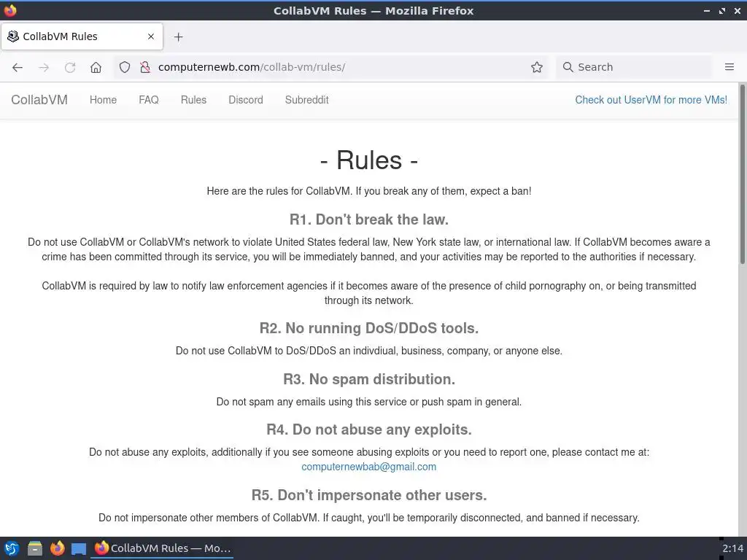Maximize the Firefox window
This screenshot has width=747, height=560.
722,10
